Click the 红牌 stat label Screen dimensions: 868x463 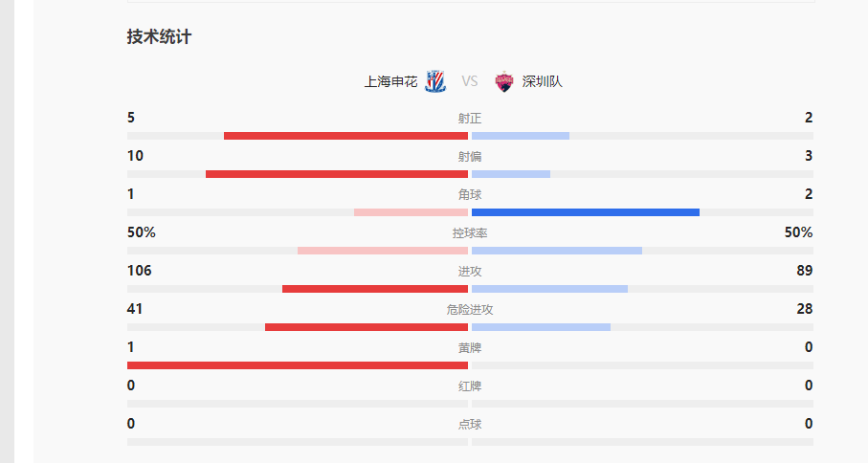(x=470, y=386)
